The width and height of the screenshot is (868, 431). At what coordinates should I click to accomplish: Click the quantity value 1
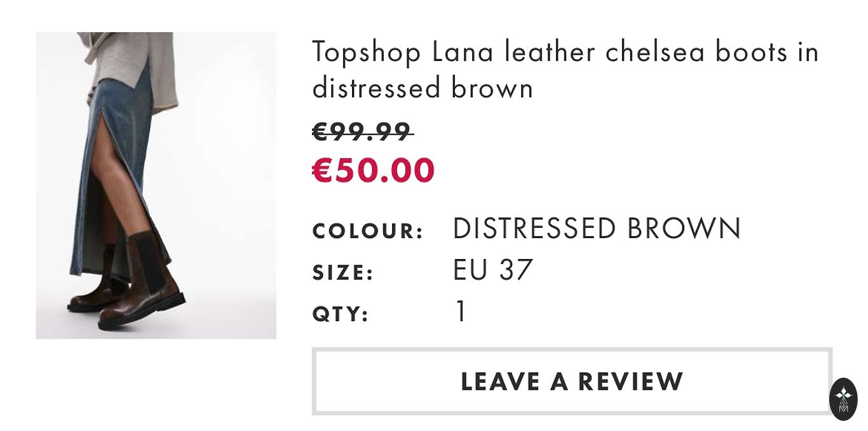[x=461, y=312]
